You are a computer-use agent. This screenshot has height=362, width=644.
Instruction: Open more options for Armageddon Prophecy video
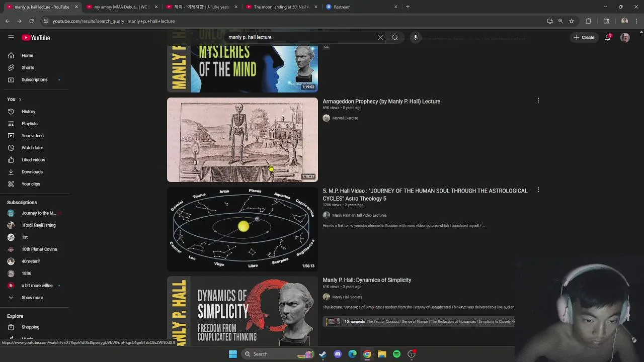(x=538, y=101)
